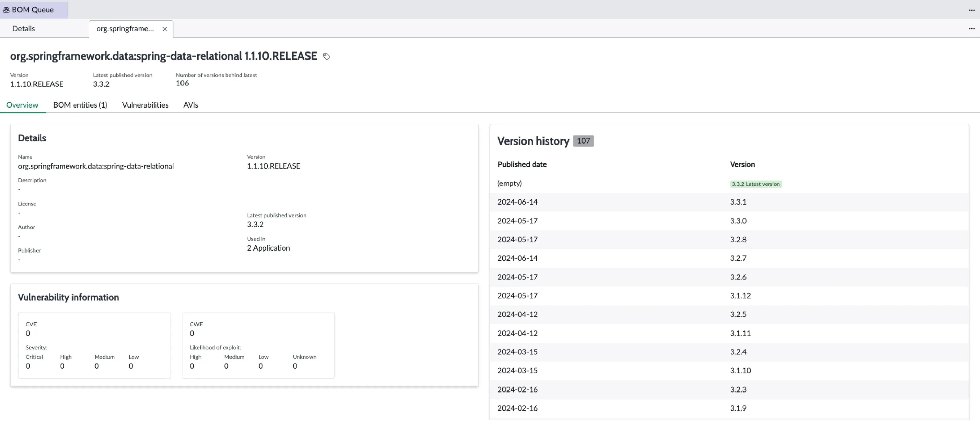Click the 2024-02-16 date for version 3.1.9
This screenshot has width=980, height=428.
coord(517,408)
